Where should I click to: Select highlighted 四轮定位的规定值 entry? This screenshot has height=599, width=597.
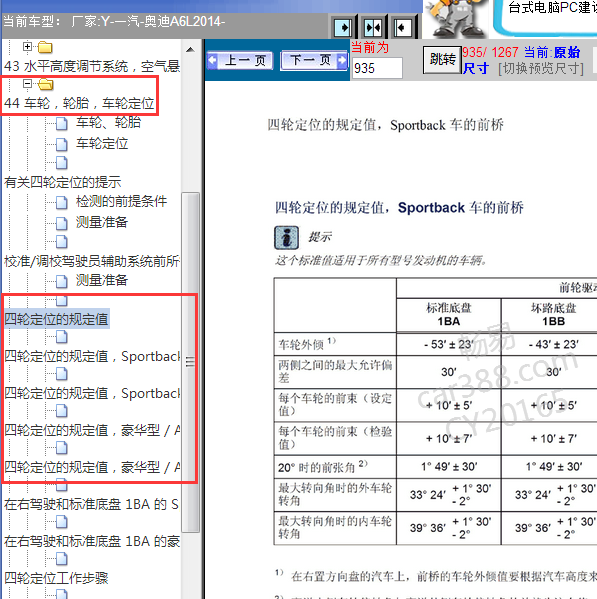click(57, 319)
